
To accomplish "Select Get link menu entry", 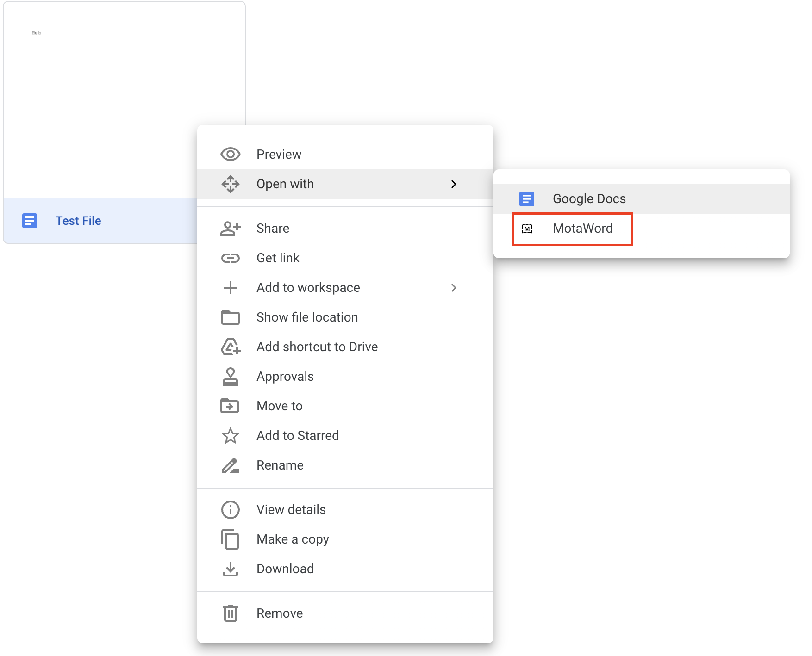I will coord(345,258).
